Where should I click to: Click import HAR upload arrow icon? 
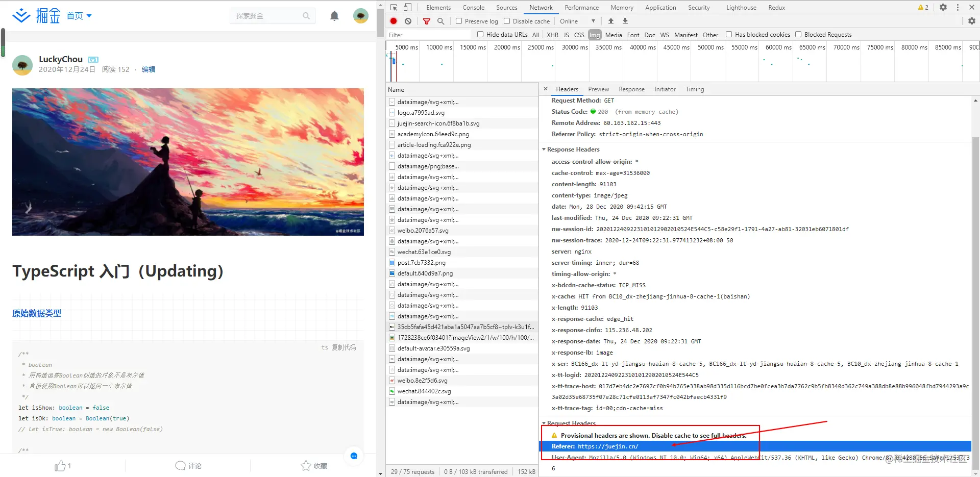611,21
